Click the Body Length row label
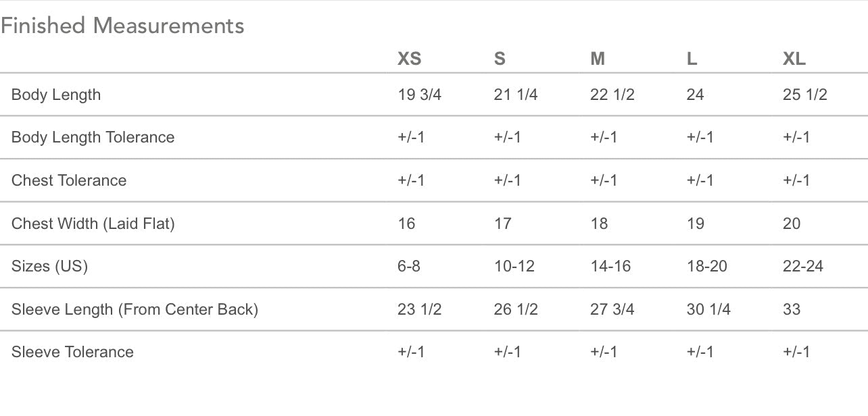Screen dimensions: 868x416 [x=56, y=95]
